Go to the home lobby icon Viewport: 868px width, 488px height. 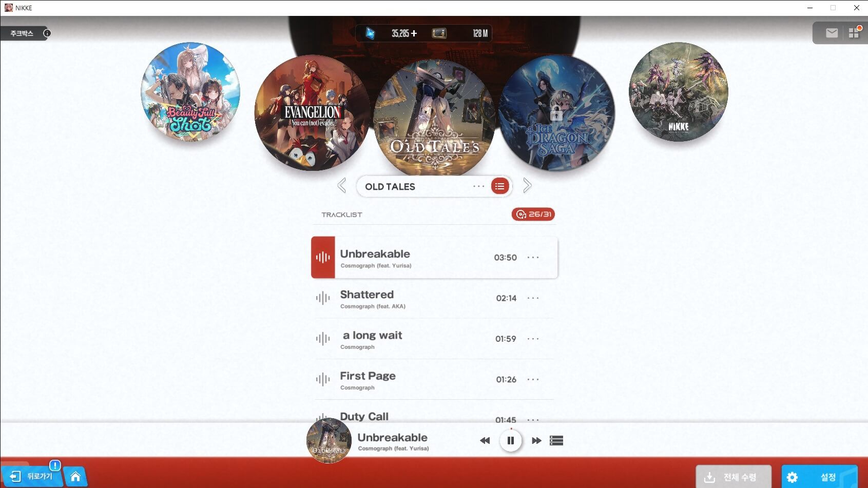pyautogui.click(x=75, y=476)
